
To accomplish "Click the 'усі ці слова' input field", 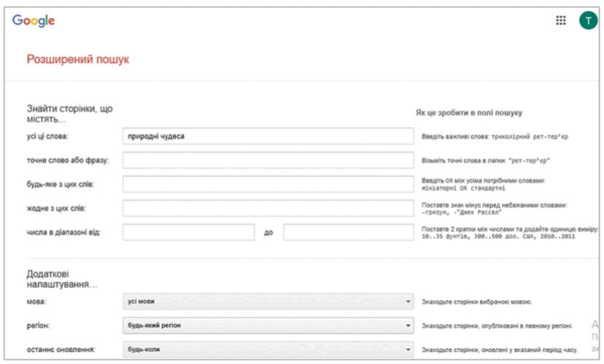I will [x=268, y=136].
